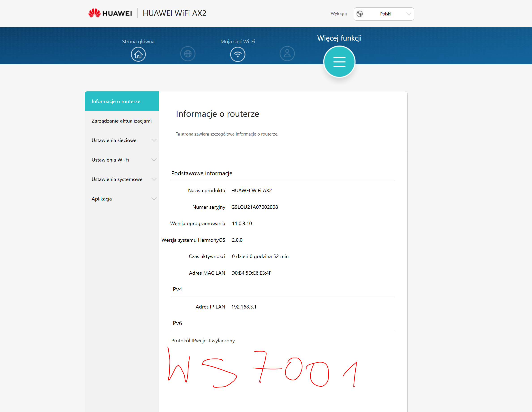Screen dimensions: 532x412
Task: Click the Wersja systemu HarmonyOS label
Action: coord(193,240)
